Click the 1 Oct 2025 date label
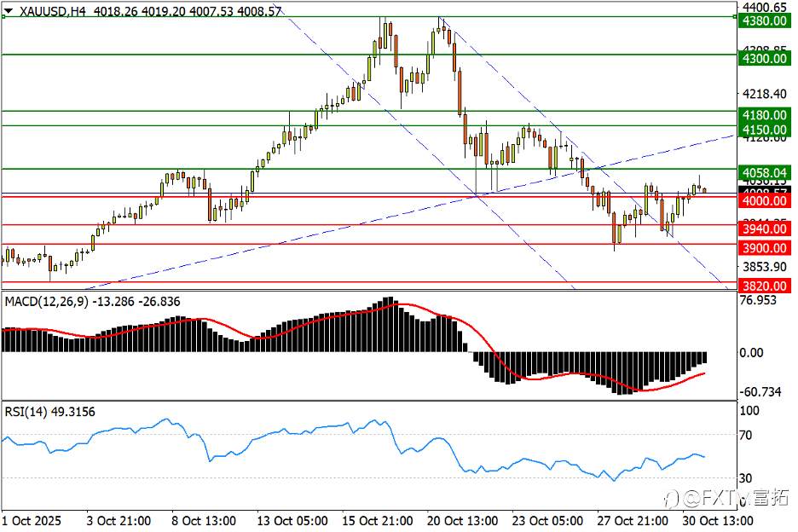This screenshot has height=532, width=798. (32, 521)
